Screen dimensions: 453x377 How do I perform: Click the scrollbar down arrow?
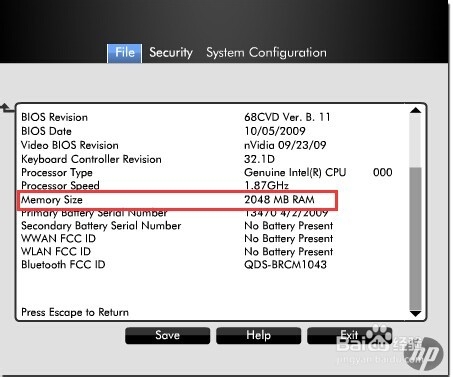415,314
